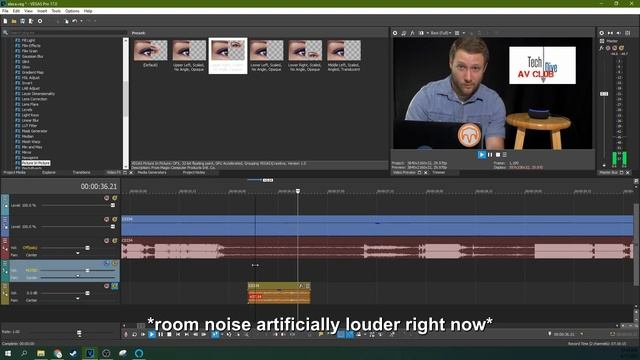Image resolution: width=640 pixels, height=360 pixels.
Task: Select Lens Flare in the Video FX list
Action: 30,104
